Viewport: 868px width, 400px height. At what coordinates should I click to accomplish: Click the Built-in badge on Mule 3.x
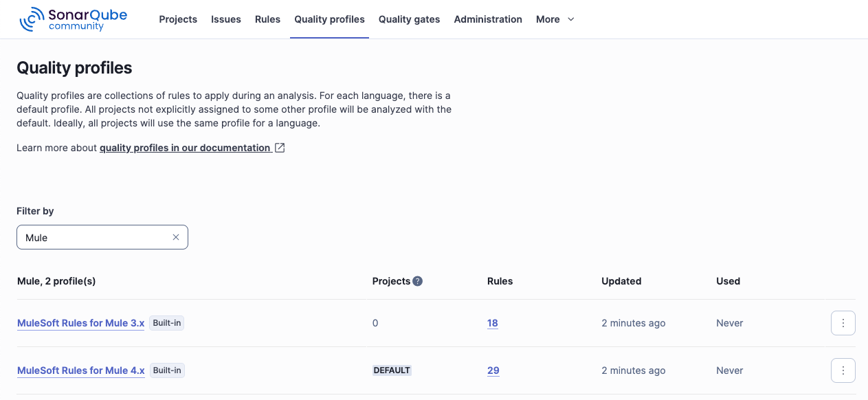[x=167, y=323]
